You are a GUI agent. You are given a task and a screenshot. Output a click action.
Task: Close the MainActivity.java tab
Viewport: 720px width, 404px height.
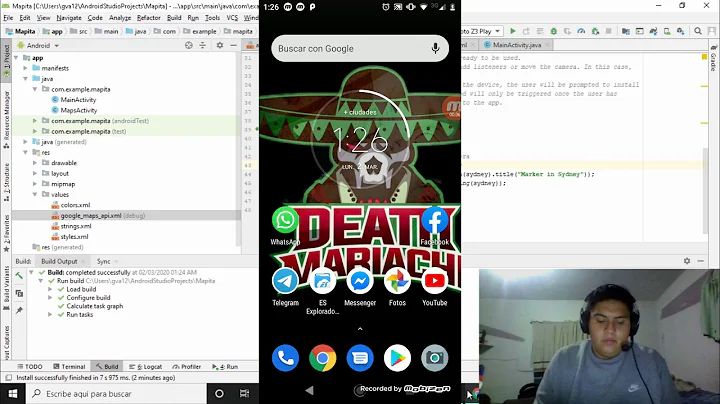(547, 45)
